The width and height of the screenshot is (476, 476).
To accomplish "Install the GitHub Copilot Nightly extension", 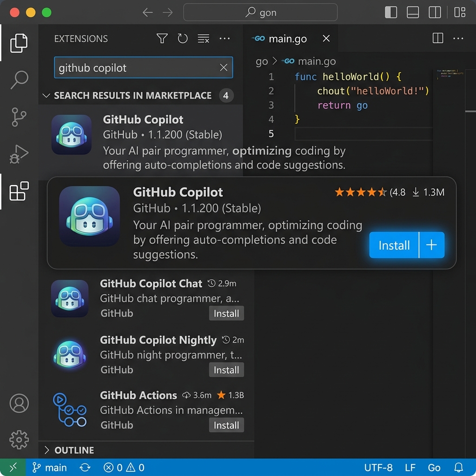I will (x=226, y=370).
